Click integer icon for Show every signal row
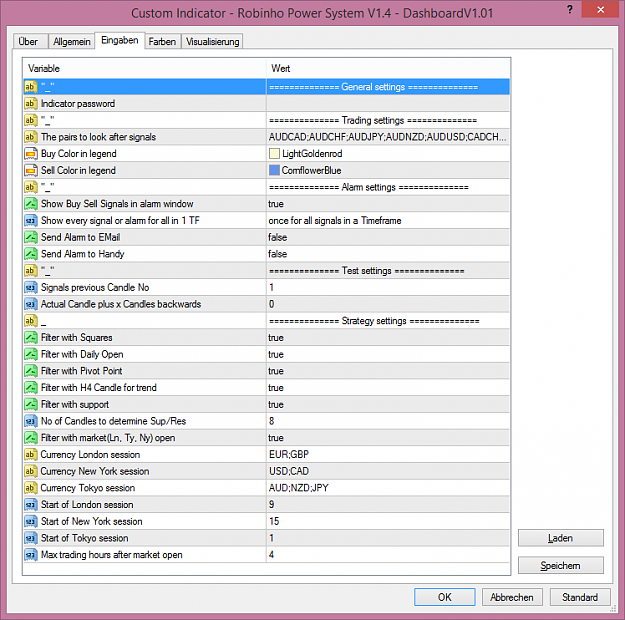625x620 pixels. pos(31,221)
